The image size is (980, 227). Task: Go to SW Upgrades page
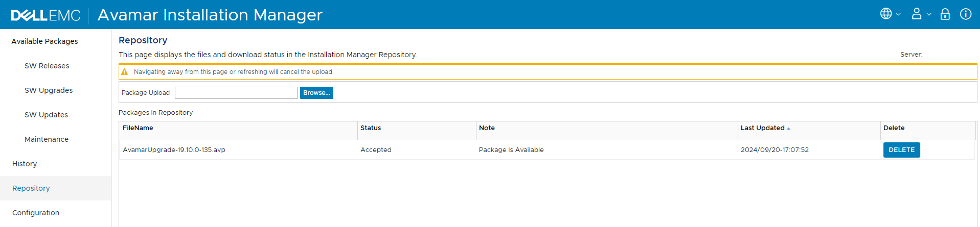click(x=49, y=90)
